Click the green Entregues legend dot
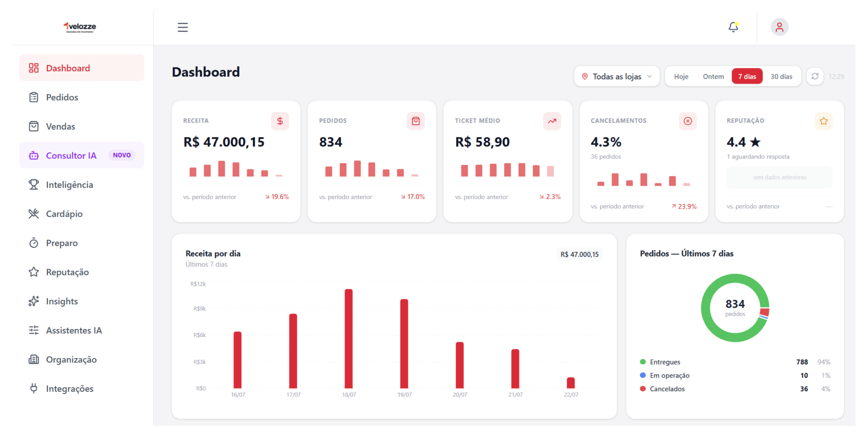The height and width of the screenshot is (434, 868). [x=643, y=362]
